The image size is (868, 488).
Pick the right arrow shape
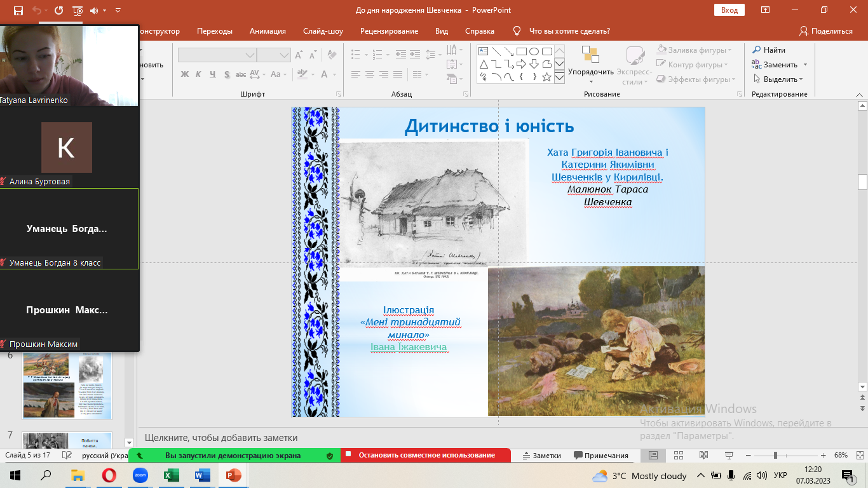(x=521, y=64)
